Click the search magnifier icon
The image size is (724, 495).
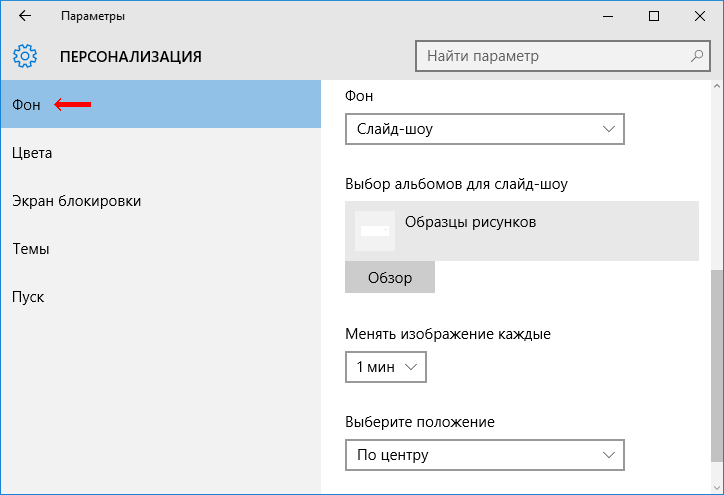click(697, 56)
